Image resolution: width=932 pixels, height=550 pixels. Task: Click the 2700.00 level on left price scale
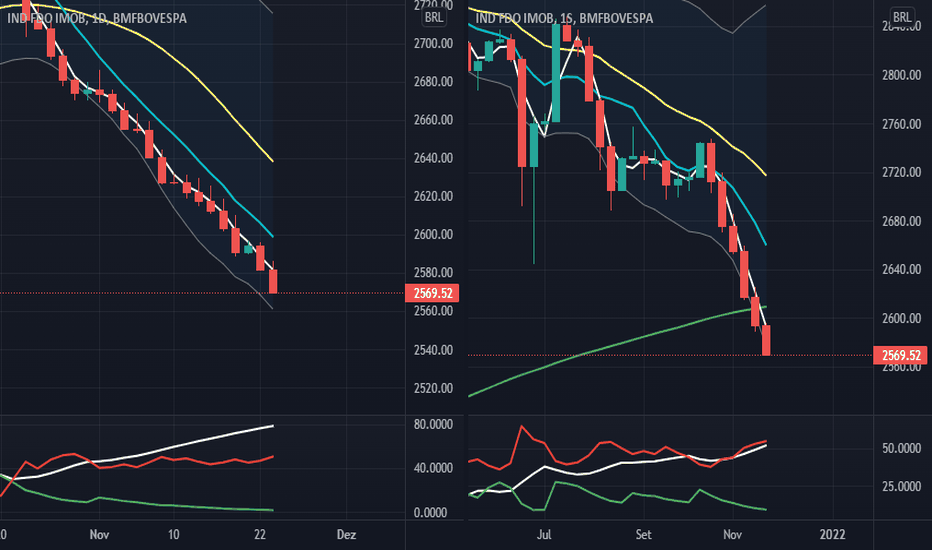(433, 44)
